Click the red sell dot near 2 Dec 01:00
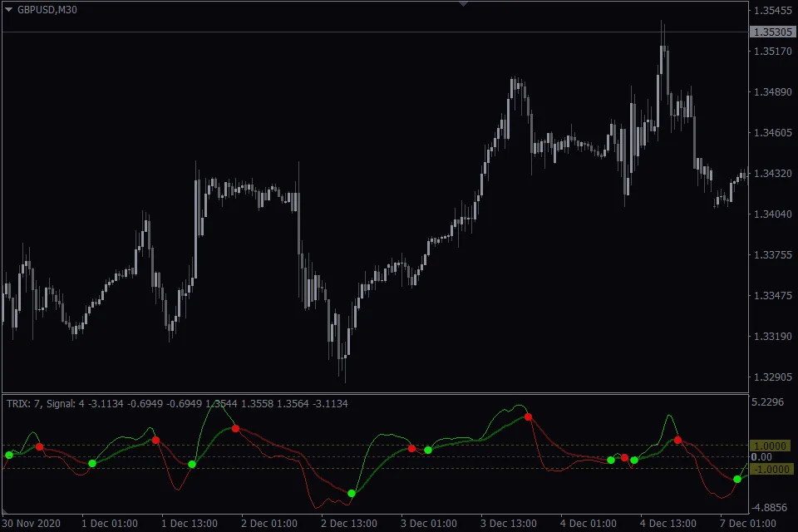 click(235, 428)
